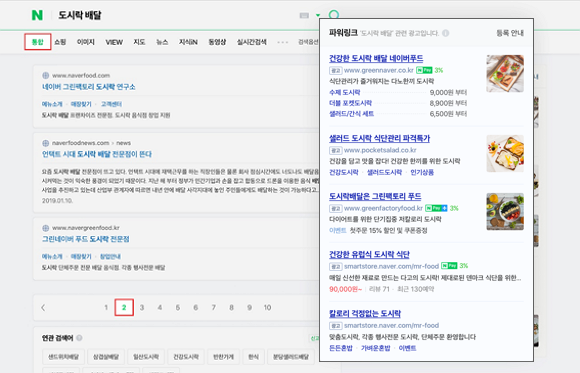Switch to the 쇼핑 tab
580x373 pixels.
[x=60, y=42]
